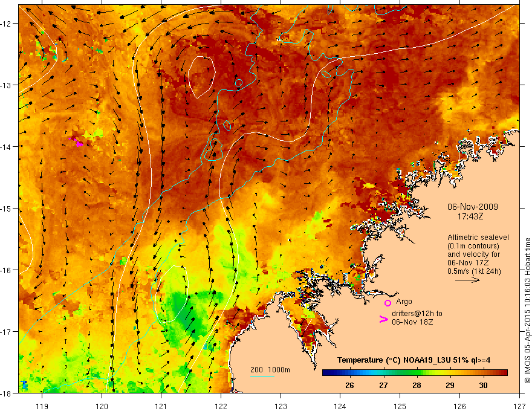532x411 pixels.
Task: Click the longitude label 124
Action: (340, 406)
